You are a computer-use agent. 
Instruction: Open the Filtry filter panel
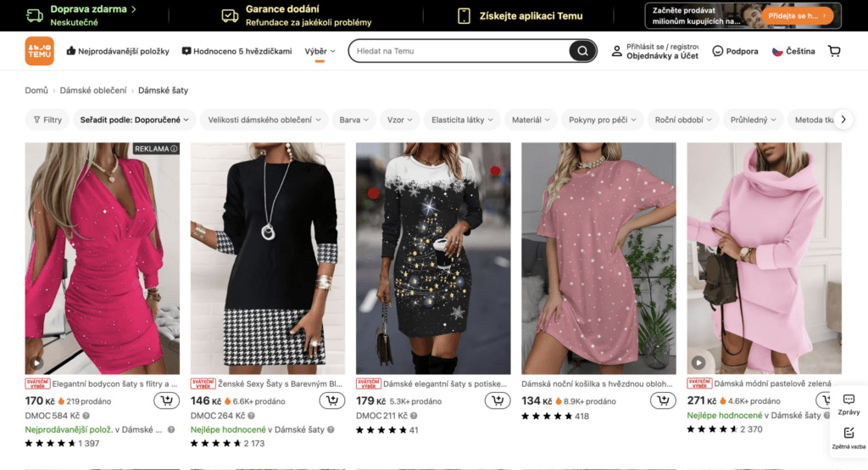(x=47, y=120)
